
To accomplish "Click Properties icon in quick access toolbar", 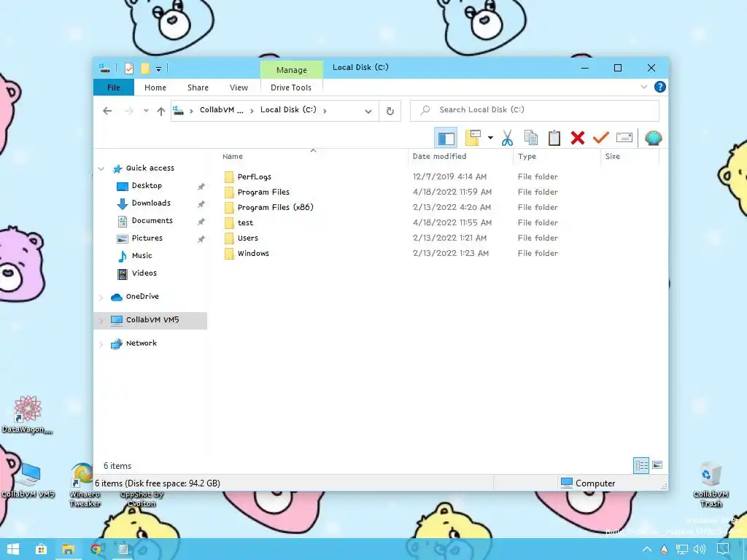I will click(x=129, y=69).
